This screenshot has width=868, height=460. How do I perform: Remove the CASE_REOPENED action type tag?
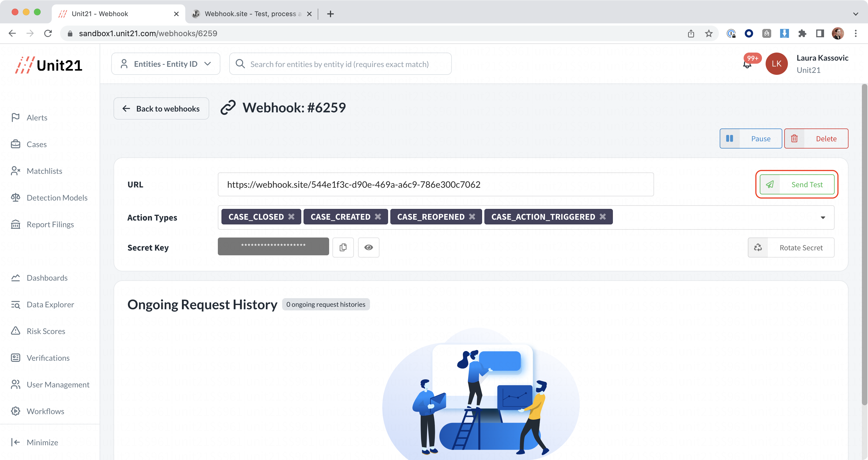pyautogui.click(x=472, y=217)
